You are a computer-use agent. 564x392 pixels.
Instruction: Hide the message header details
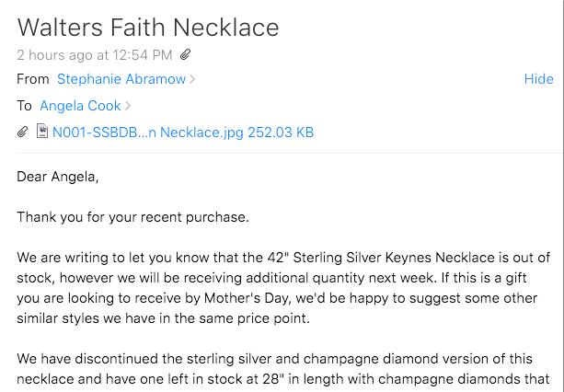pyautogui.click(x=538, y=79)
